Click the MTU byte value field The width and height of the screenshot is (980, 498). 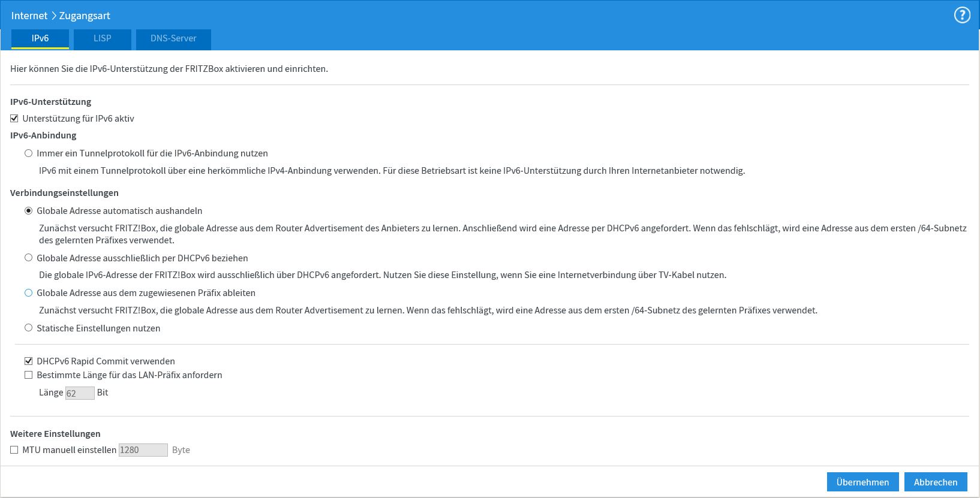pyautogui.click(x=143, y=450)
